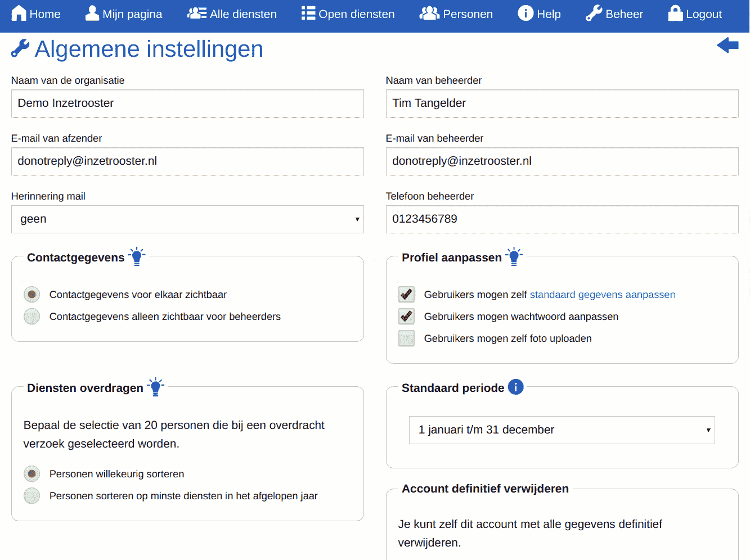Image resolution: width=750 pixels, height=560 pixels.
Task: Click the lightbulb beside Diensten overdragen
Action: point(156,386)
